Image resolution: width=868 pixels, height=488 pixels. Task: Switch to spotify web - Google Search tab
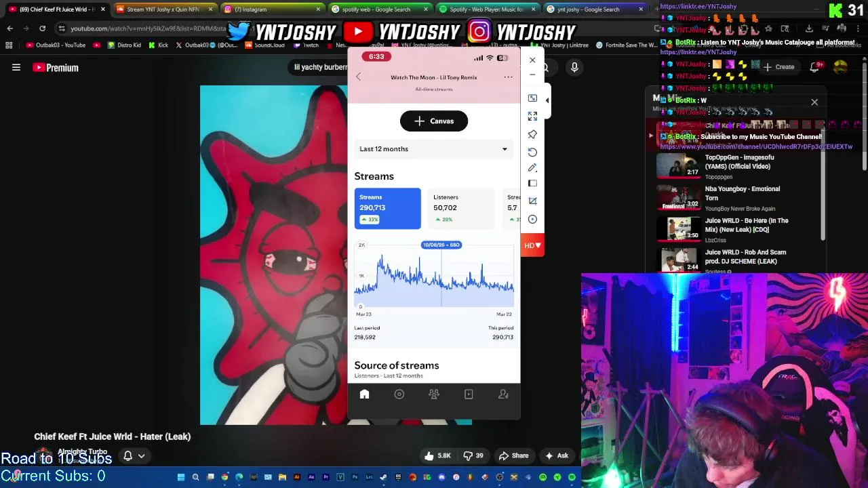[x=378, y=9]
